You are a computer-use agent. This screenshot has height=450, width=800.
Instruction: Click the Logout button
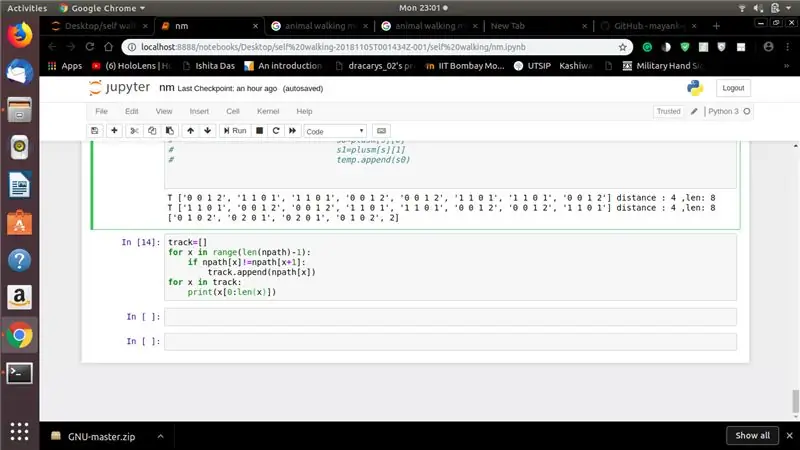click(733, 88)
